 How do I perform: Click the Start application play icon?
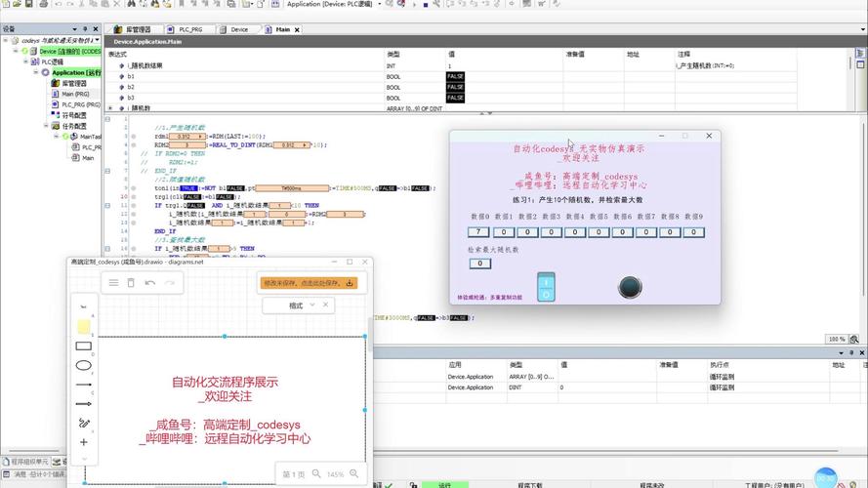pyautogui.click(x=414, y=5)
